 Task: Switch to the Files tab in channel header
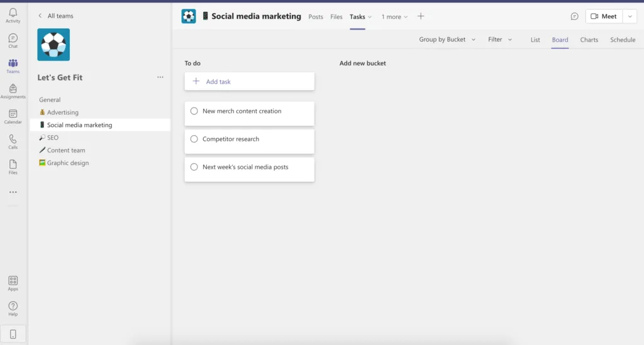click(x=336, y=17)
